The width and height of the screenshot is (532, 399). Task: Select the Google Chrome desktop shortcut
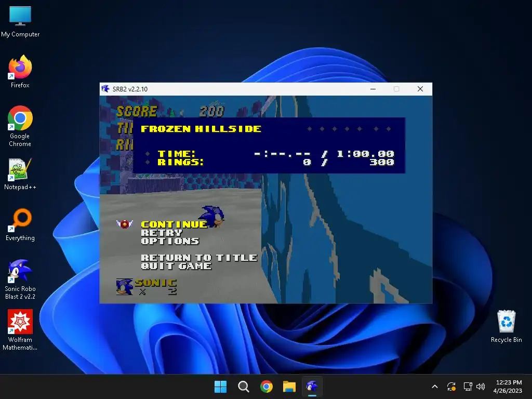(20, 126)
